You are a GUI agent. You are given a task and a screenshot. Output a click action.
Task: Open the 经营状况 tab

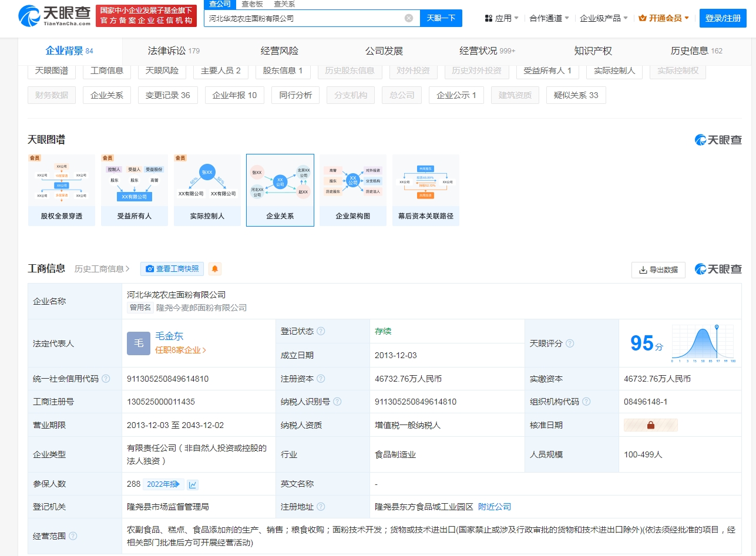488,51
